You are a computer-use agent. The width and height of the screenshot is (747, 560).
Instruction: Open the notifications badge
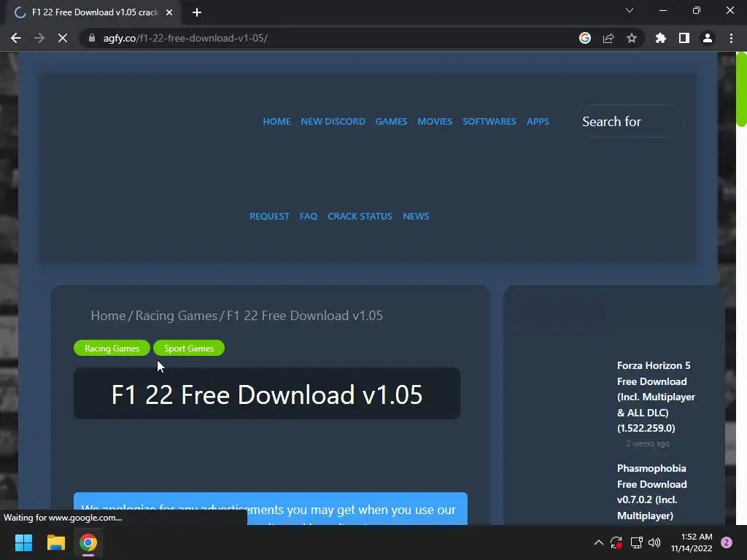(x=727, y=542)
